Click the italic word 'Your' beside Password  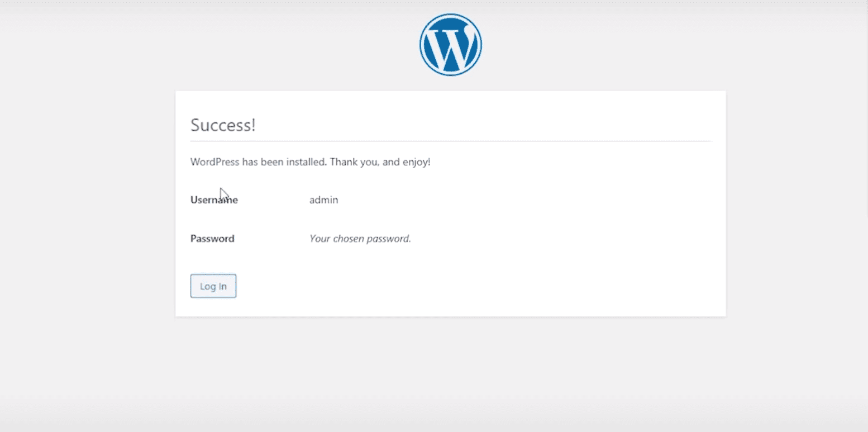(319, 239)
